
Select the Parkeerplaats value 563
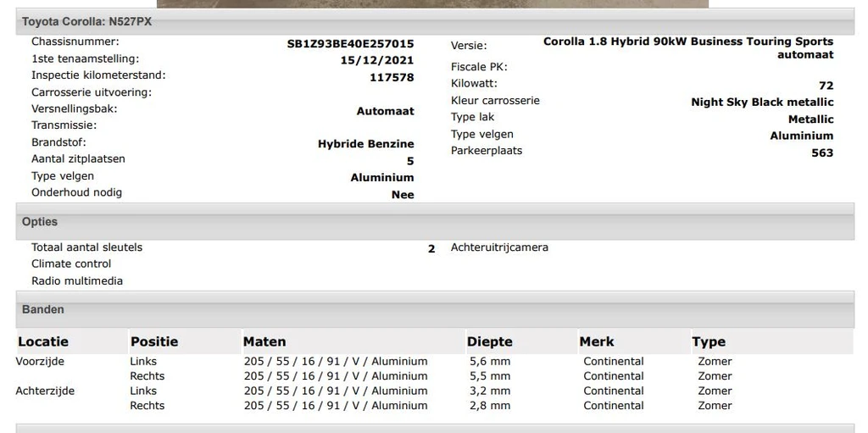tap(822, 153)
